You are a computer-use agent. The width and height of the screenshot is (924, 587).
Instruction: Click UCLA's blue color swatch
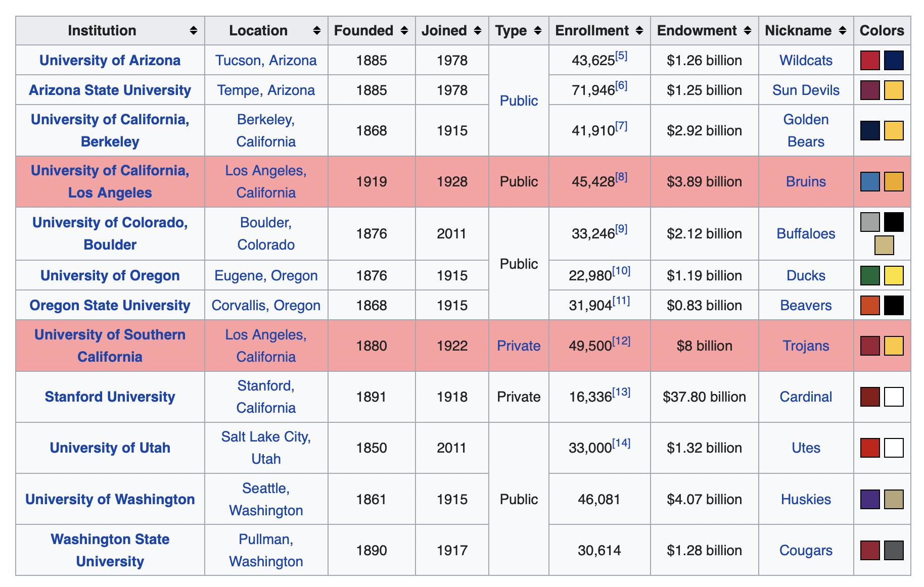coord(870,181)
